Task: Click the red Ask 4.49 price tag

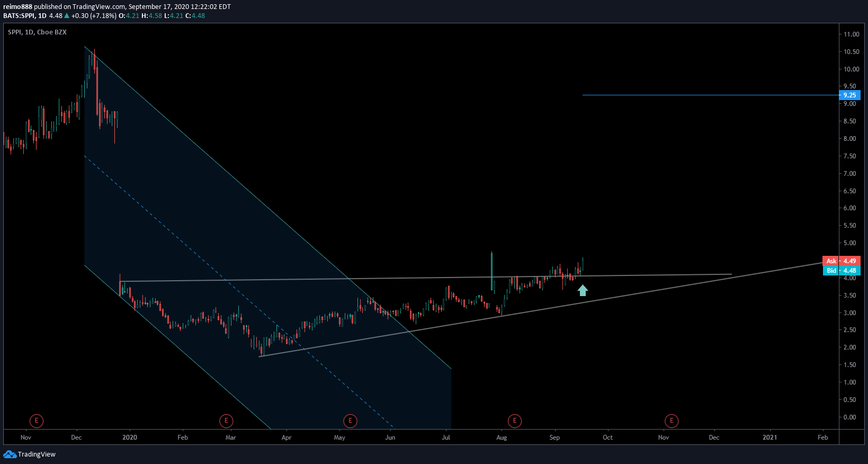Action: pos(842,261)
